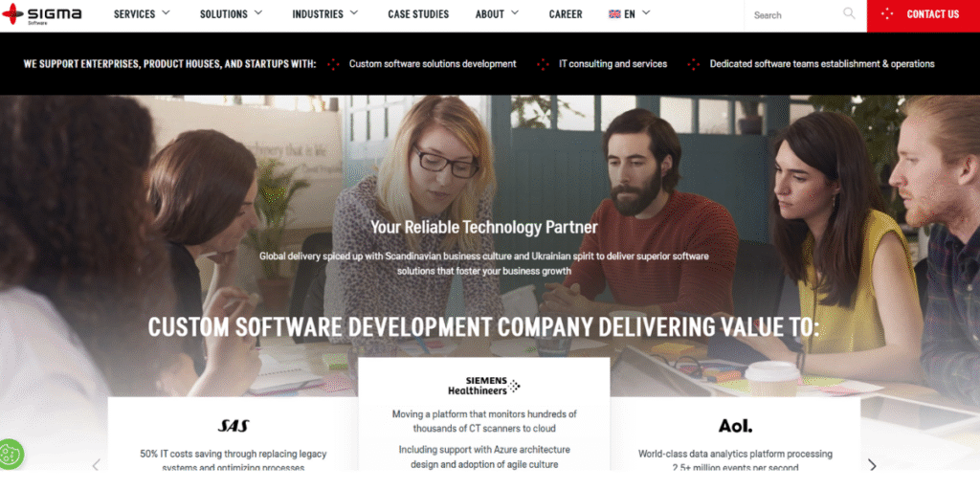
Task: Open Custom software solutions development link
Action: click(433, 64)
